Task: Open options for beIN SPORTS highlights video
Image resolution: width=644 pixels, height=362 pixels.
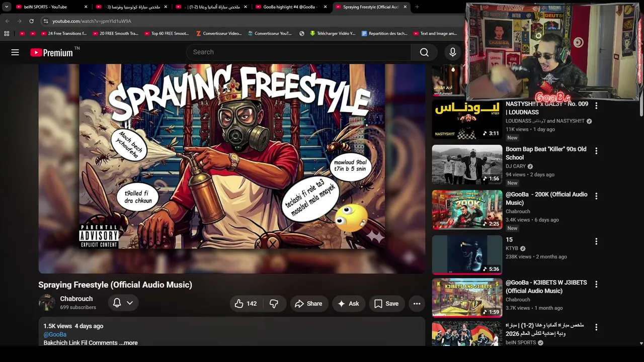Action: point(596,327)
